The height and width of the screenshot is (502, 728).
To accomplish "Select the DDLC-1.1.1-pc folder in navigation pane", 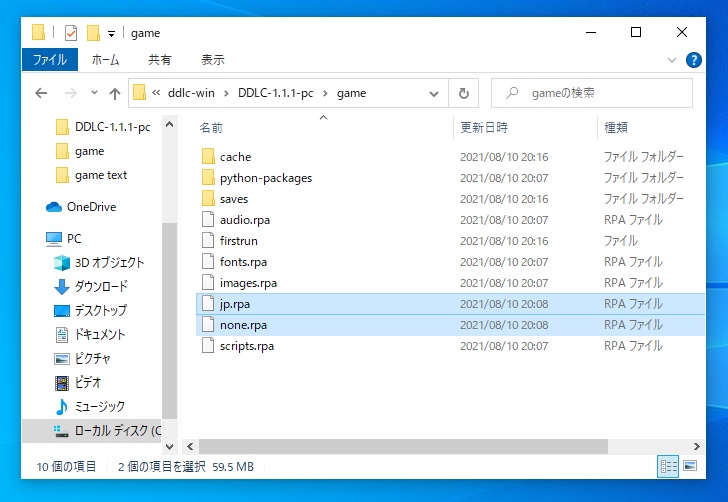I will click(103, 127).
